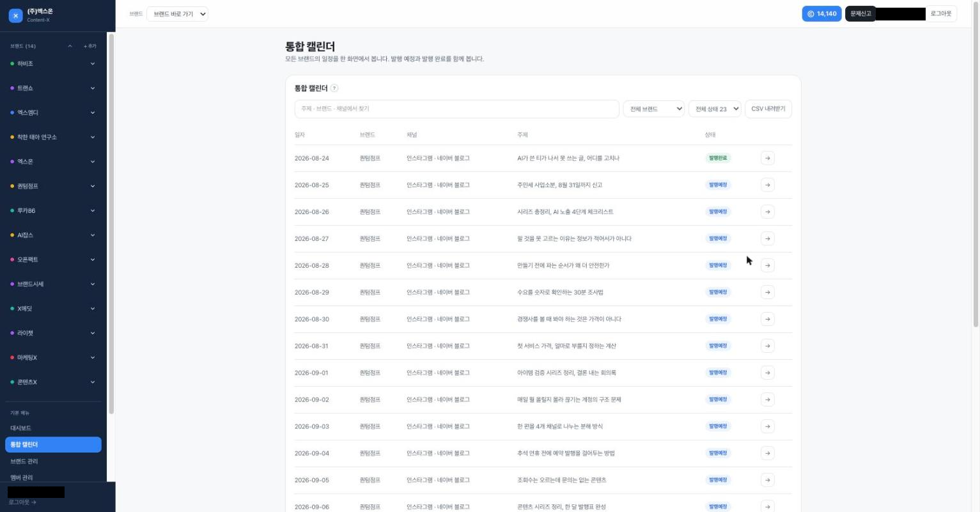Open the arrow for the 2026-08-30 row
The image size is (980, 512).
(767, 319)
